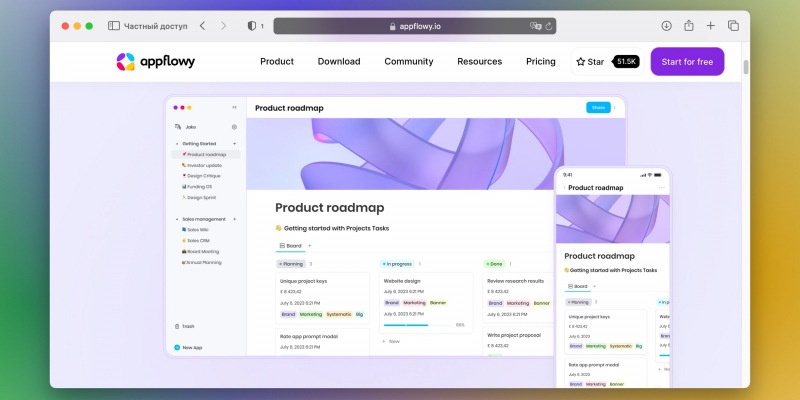Open the Investor update page
800x400 pixels.
tap(202, 165)
